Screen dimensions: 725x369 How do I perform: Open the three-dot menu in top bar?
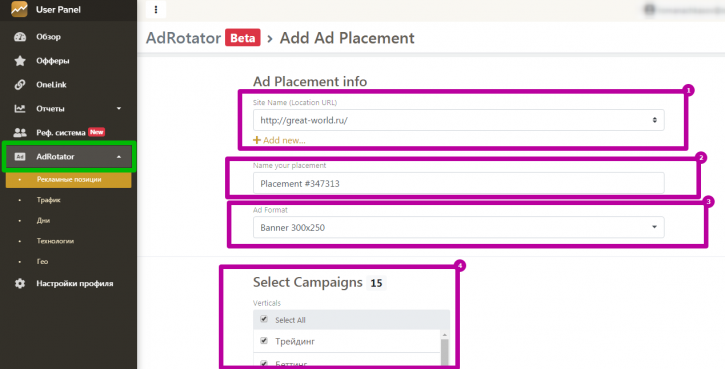(156, 9)
